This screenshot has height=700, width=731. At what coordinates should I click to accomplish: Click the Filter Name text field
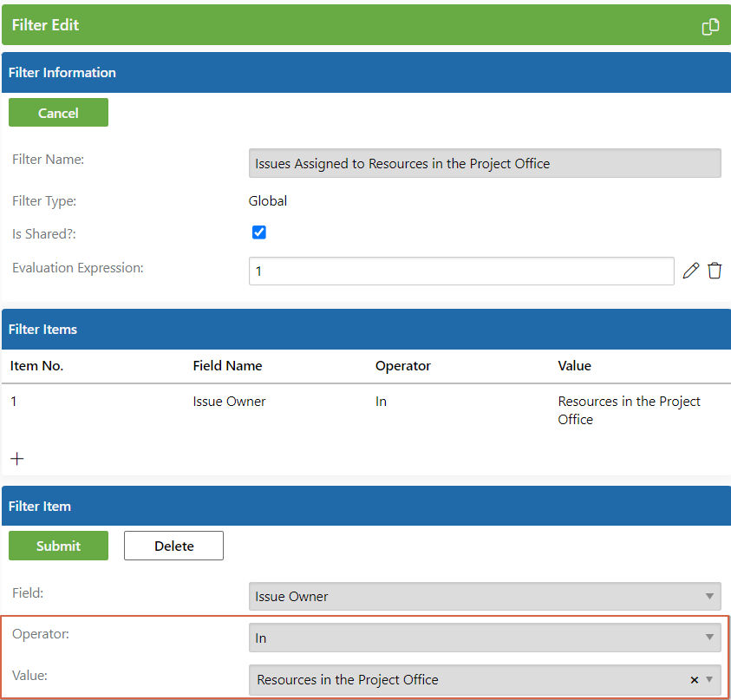[x=485, y=163]
